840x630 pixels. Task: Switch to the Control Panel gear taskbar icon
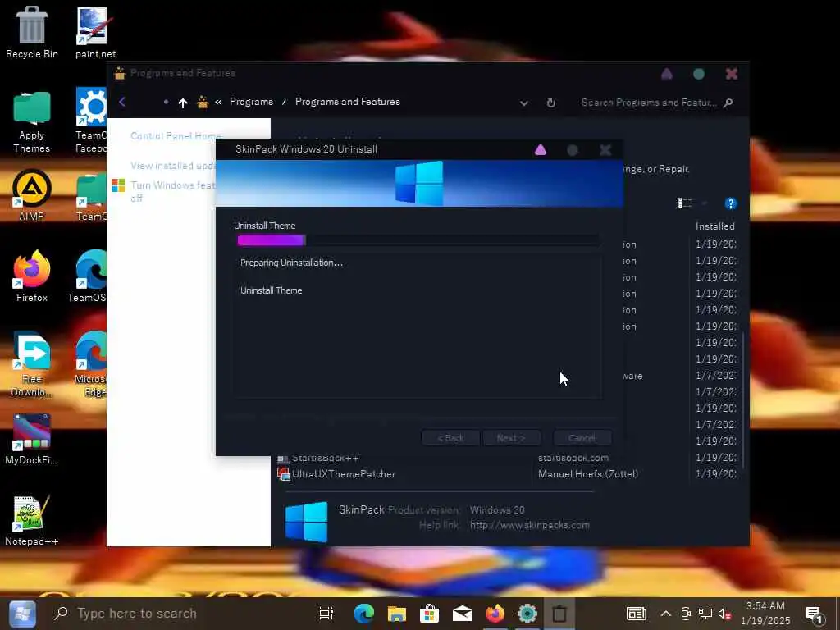tap(527, 614)
